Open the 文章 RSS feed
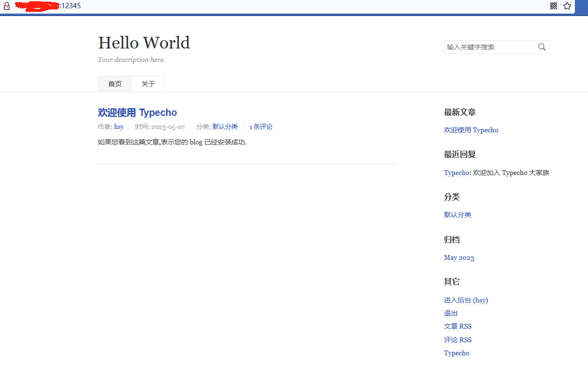Image resolution: width=588 pixels, height=381 pixels. (457, 326)
